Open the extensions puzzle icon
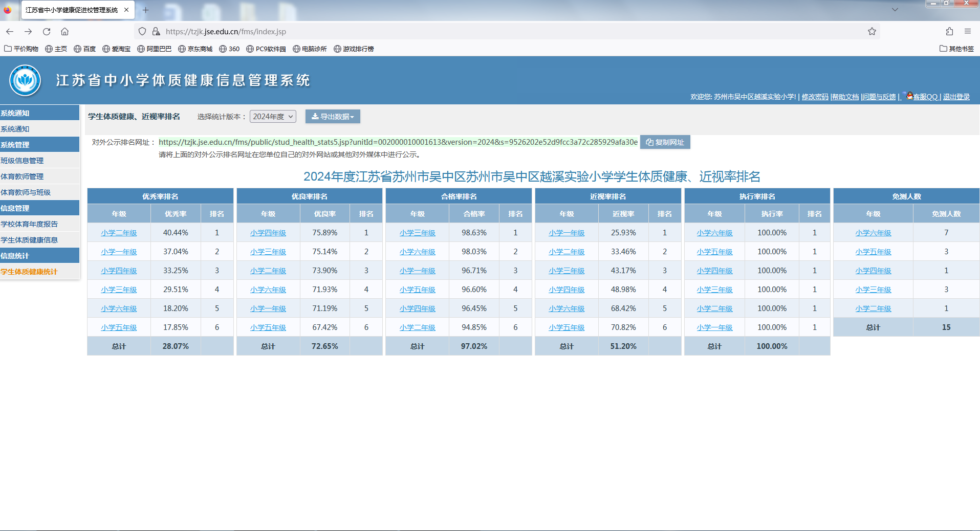This screenshot has height=531, width=980. [949, 31]
